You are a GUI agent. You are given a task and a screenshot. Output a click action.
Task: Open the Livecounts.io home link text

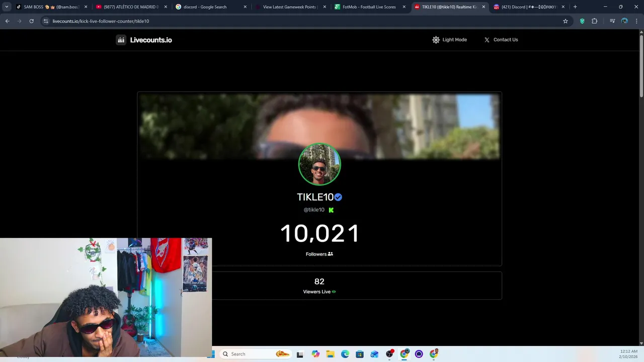coord(151,40)
